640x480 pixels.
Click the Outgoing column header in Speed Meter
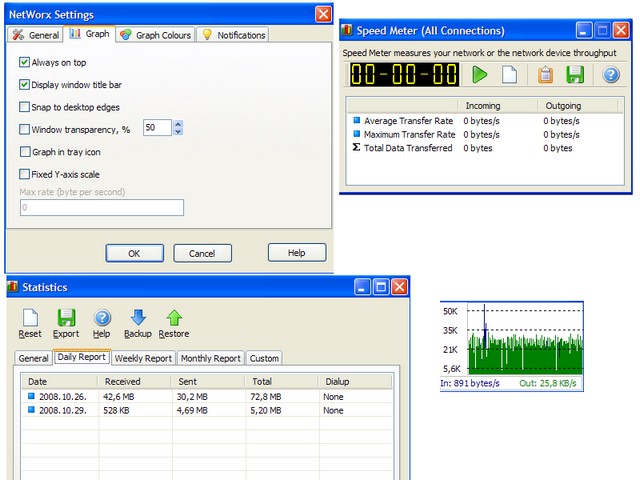pyautogui.click(x=578, y=106)
